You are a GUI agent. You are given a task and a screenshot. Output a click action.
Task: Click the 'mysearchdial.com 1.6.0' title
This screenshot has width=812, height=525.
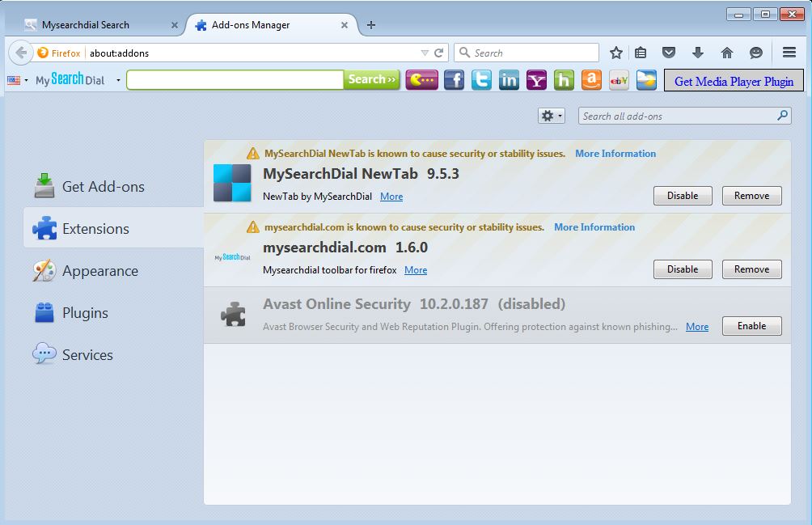(x=345, y=247)
